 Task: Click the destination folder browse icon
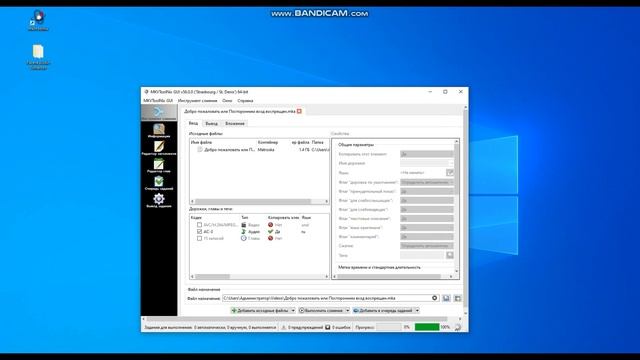458,298
